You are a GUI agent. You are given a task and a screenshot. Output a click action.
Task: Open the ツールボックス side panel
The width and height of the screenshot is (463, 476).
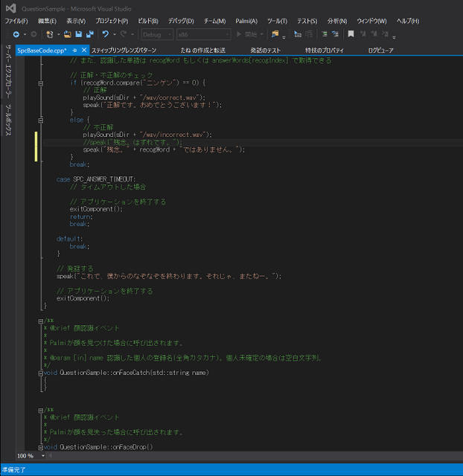(x=8, y=120)
